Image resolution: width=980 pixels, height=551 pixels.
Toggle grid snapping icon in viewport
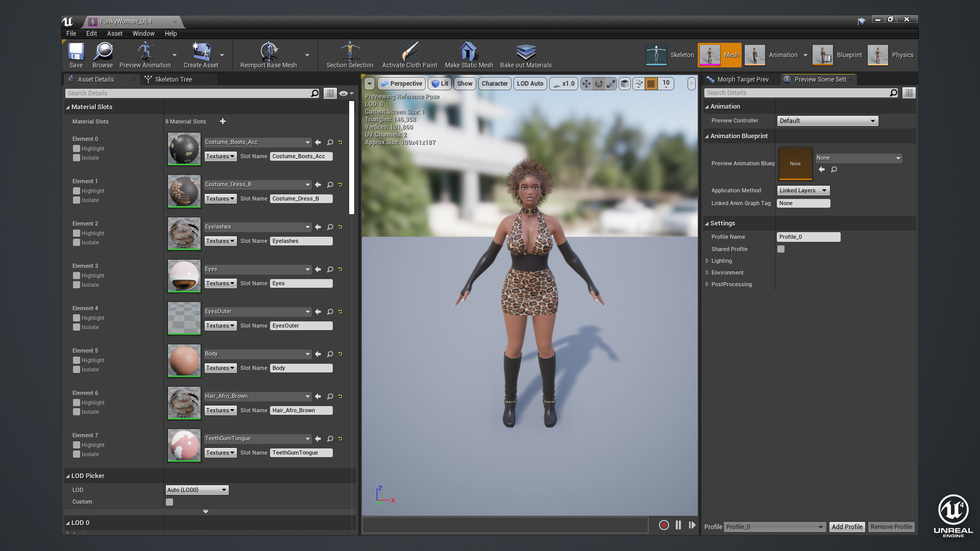[651, 84]
